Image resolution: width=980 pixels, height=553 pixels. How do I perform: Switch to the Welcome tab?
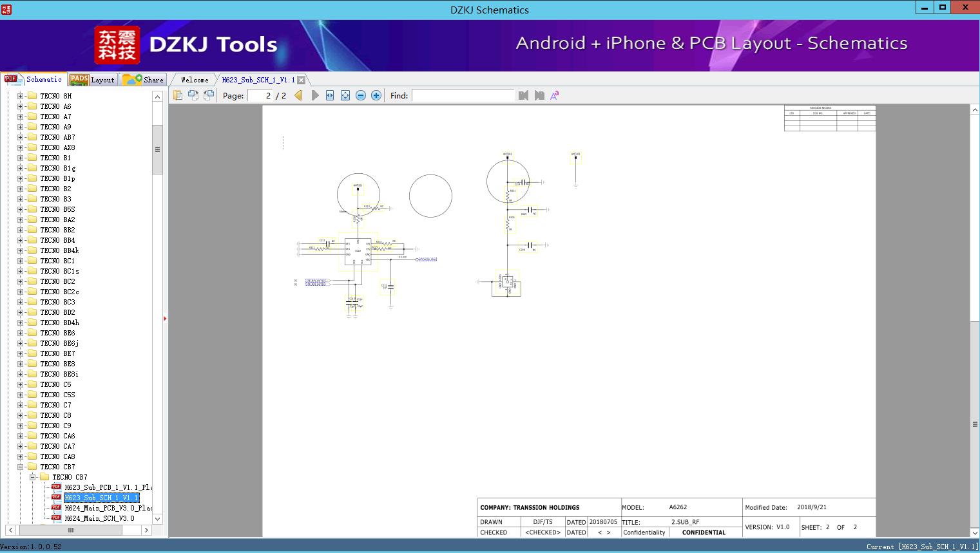(x=194, y=80)
